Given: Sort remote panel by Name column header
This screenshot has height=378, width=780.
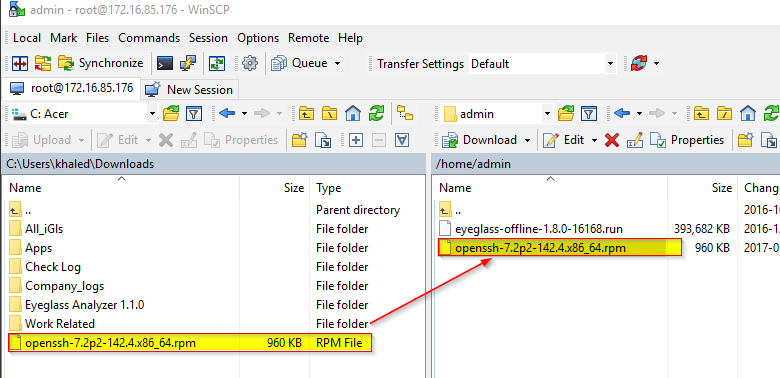Looking at the screenshot, I should pos(550,188).
